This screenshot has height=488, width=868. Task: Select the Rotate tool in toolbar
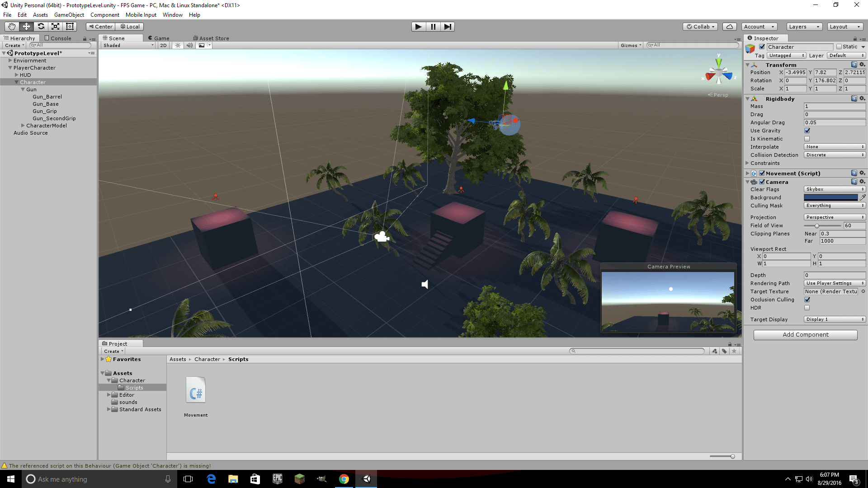point(41,27)
